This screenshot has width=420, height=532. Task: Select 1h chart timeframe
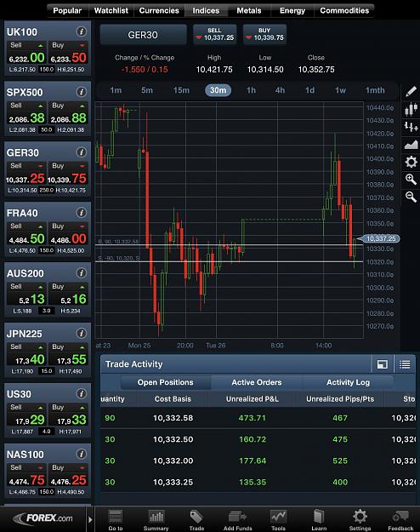251,90
